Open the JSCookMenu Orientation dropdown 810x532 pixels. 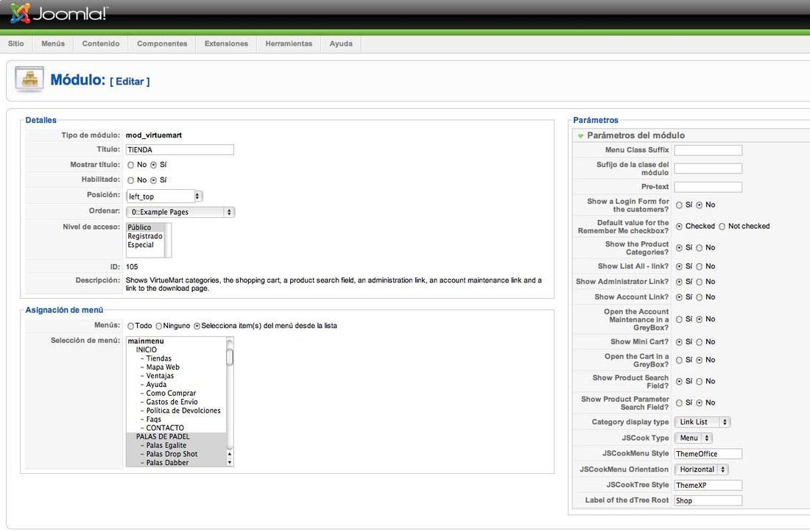(x=702, y=469)
